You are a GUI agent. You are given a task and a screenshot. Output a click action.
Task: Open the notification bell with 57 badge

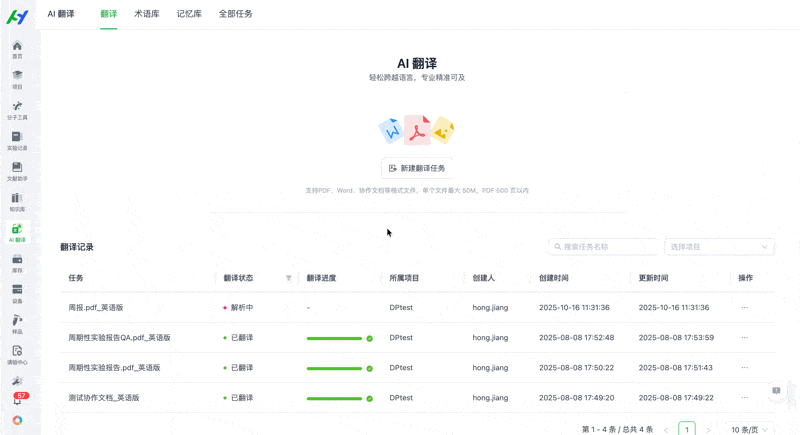click(x=18, y=399)
